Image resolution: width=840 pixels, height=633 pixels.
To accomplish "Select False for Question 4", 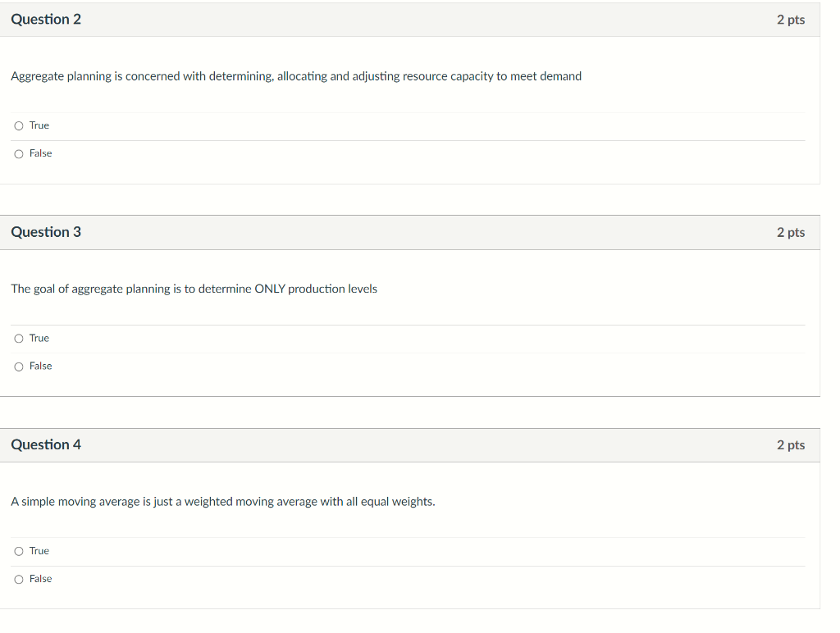I will point(18,579).
